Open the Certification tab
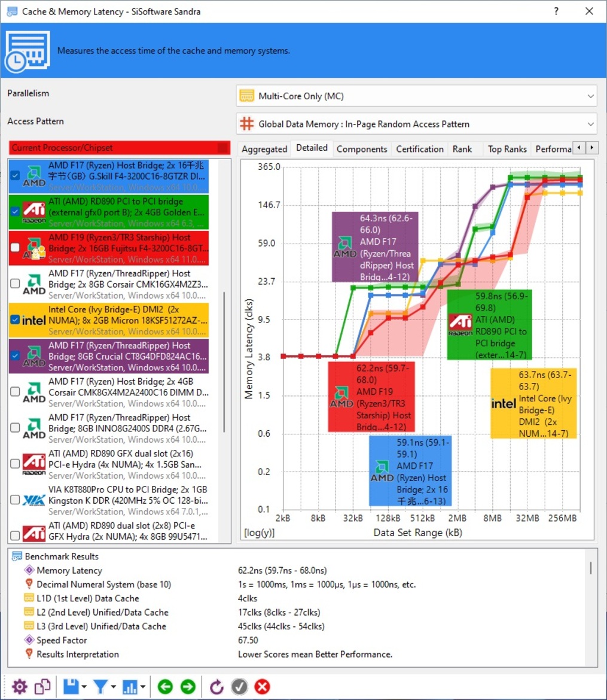 tap(420, 149)
